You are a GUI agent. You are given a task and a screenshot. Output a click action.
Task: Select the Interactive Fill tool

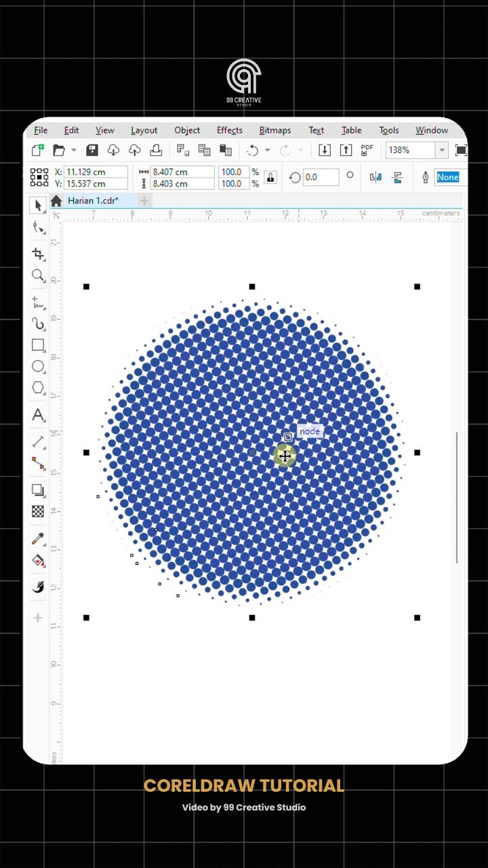[x=38, y=561]
